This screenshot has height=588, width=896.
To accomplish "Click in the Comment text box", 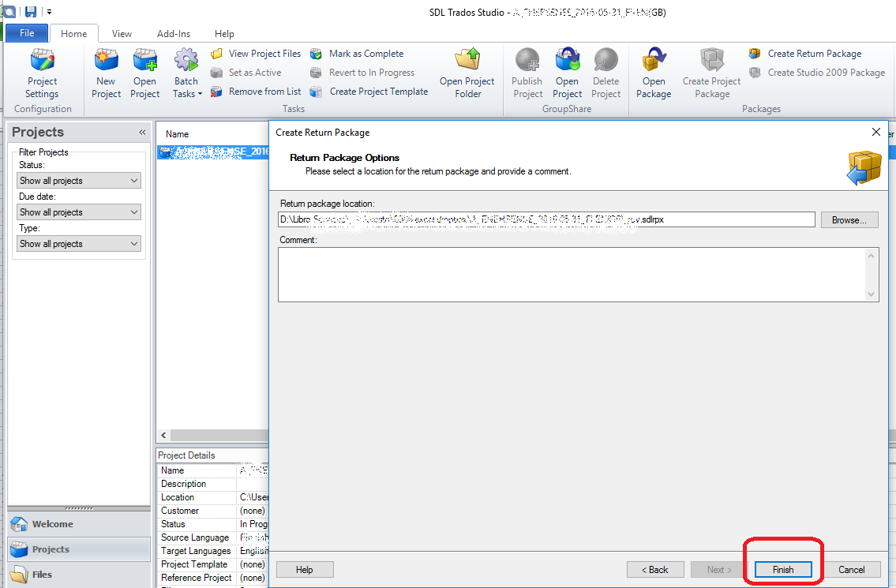I will pos(572,274).
